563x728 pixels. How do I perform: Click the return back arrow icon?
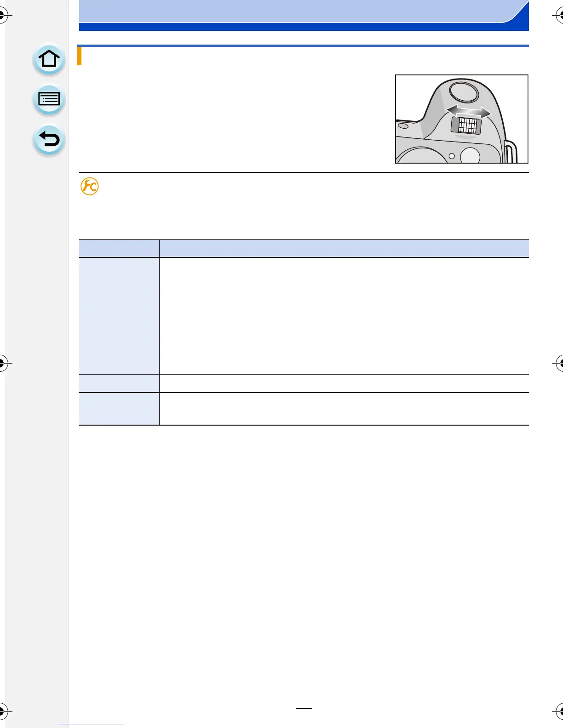click(49, 139)
